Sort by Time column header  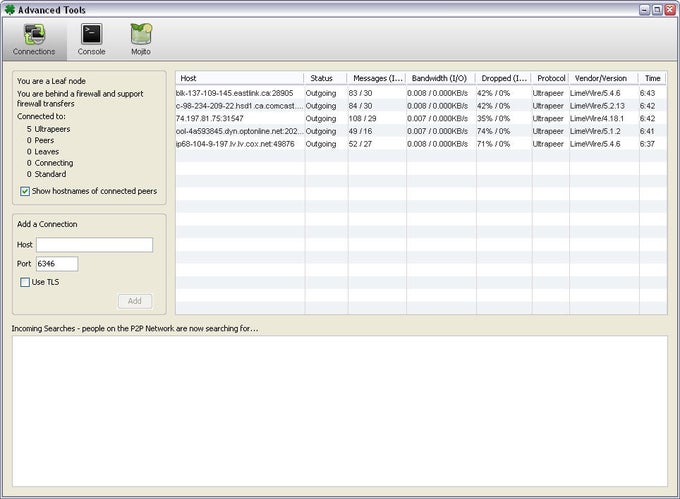652,78
